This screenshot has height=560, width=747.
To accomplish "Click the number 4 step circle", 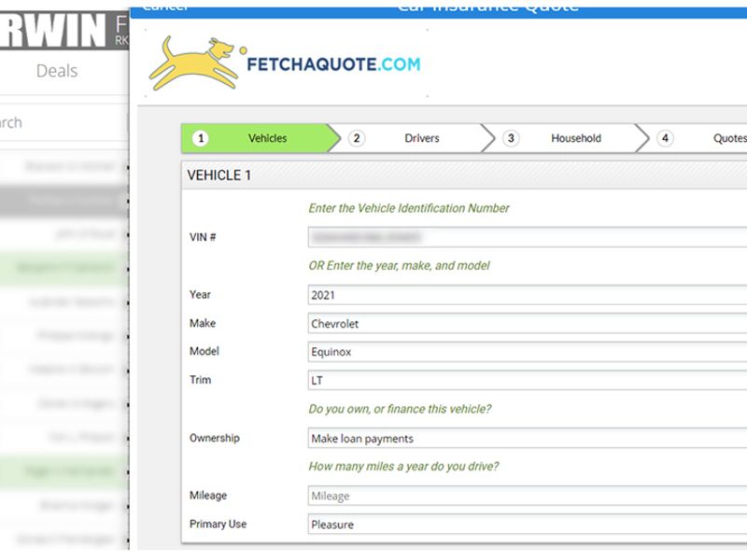I will tap(665, 137).
